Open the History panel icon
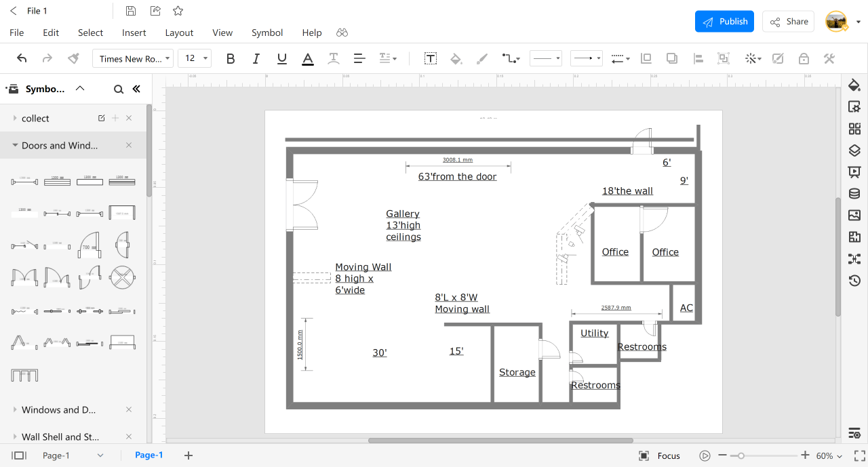 [854, 280]
